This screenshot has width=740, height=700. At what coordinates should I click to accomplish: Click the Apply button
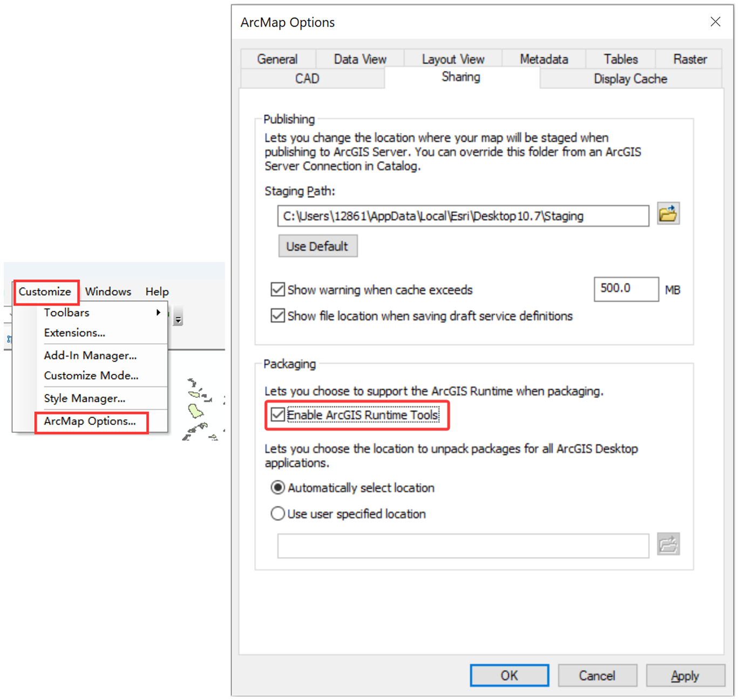[x=685, y=676]
